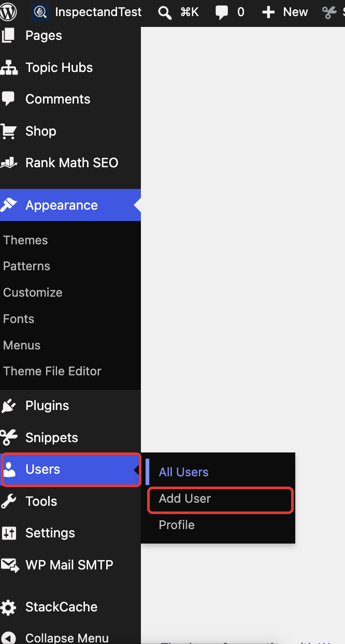
Task: Click the Comments speech bubble icon in sidebar
Action: (8, 99)
